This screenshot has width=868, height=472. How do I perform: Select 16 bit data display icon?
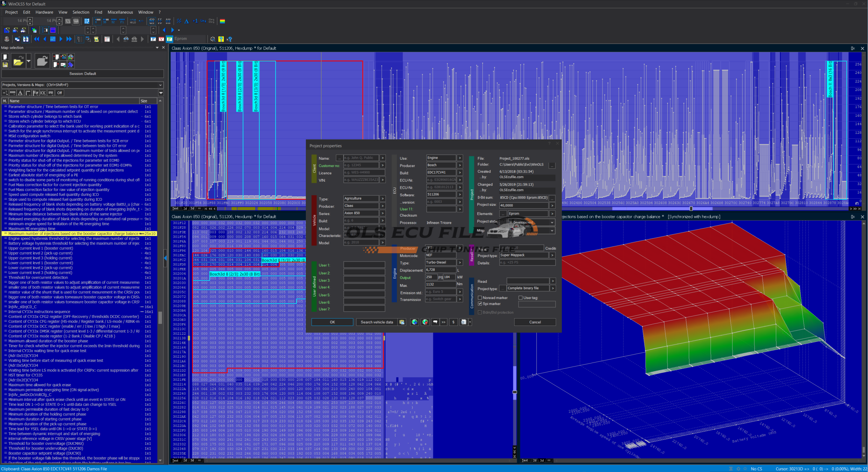pos(105,21)
